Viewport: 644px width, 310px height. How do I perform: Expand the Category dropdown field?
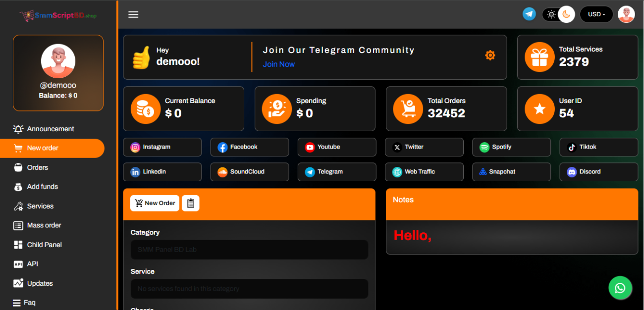tap(249, 250)
